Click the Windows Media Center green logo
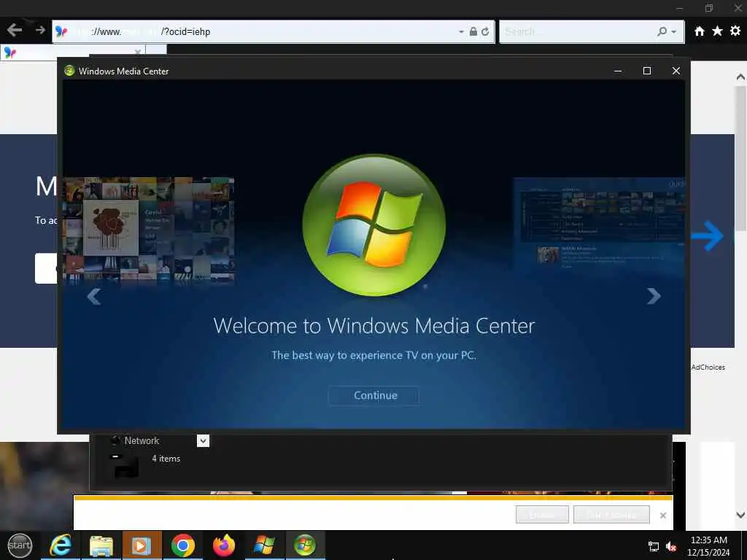Image resolution: width=747 pixels, height=560 pixels. [374, 225]
